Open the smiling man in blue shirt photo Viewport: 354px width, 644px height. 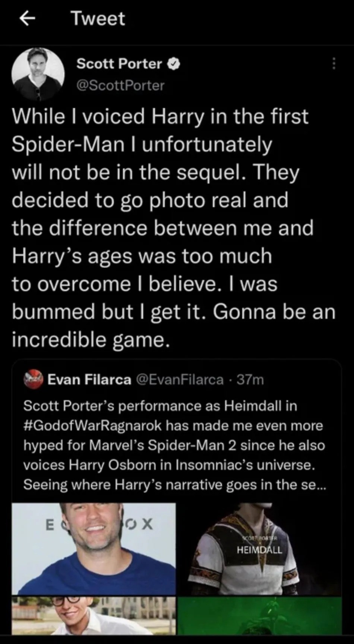pos(94,548)
